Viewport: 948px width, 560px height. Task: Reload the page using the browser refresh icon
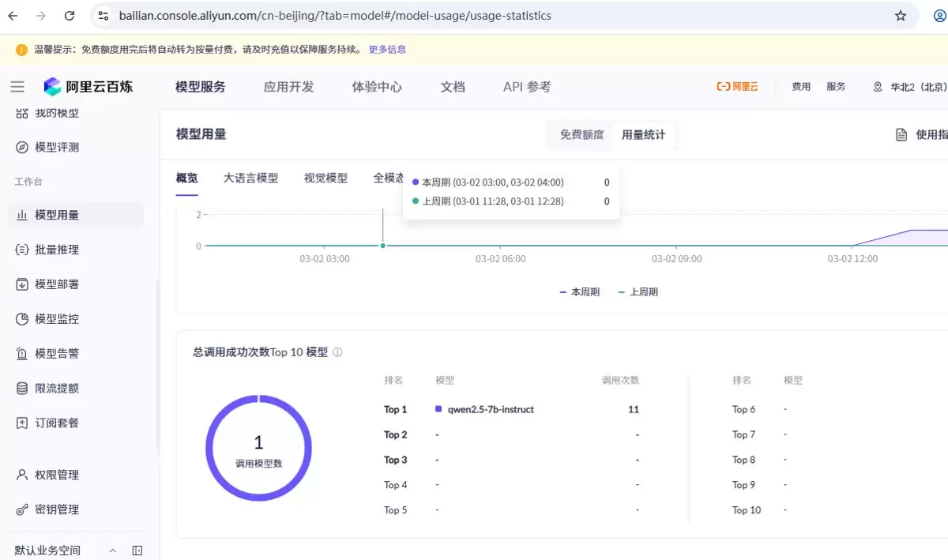(x=70, y=16)
